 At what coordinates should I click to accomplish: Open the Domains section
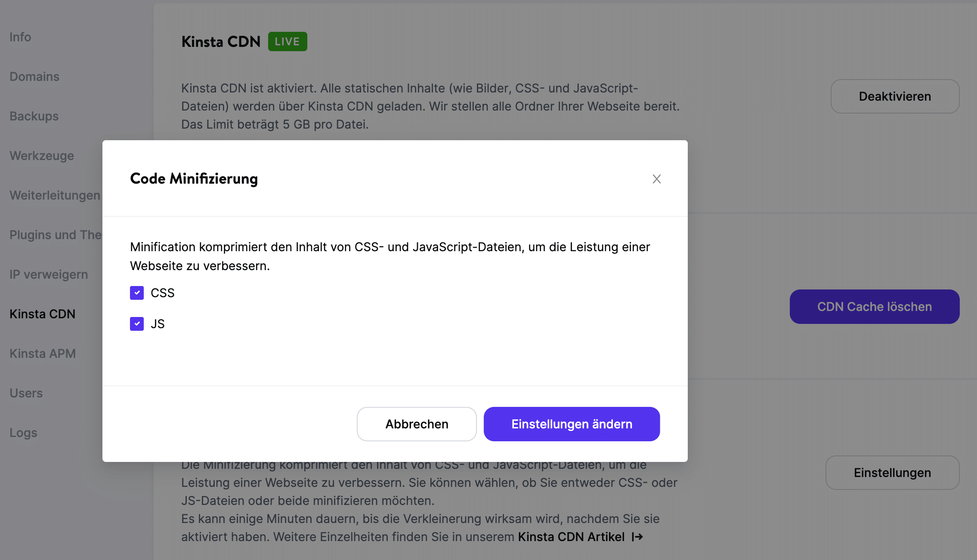(34, 77)
